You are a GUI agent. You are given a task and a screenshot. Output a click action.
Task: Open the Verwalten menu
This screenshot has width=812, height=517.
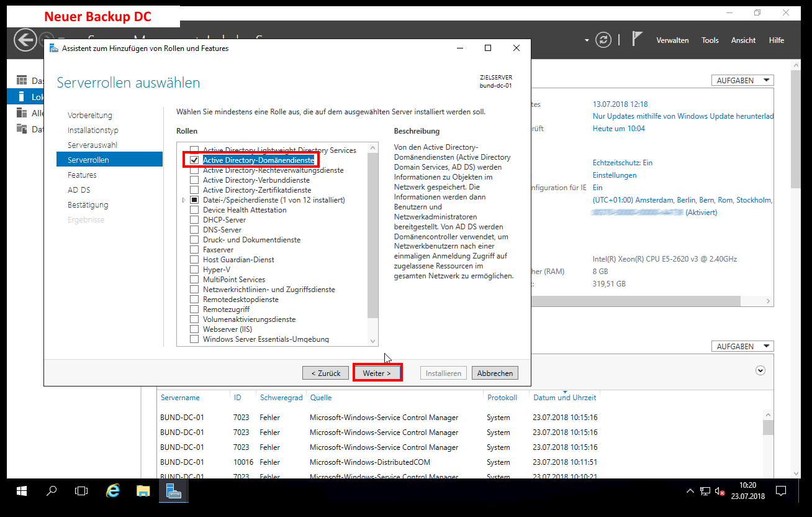672,40
